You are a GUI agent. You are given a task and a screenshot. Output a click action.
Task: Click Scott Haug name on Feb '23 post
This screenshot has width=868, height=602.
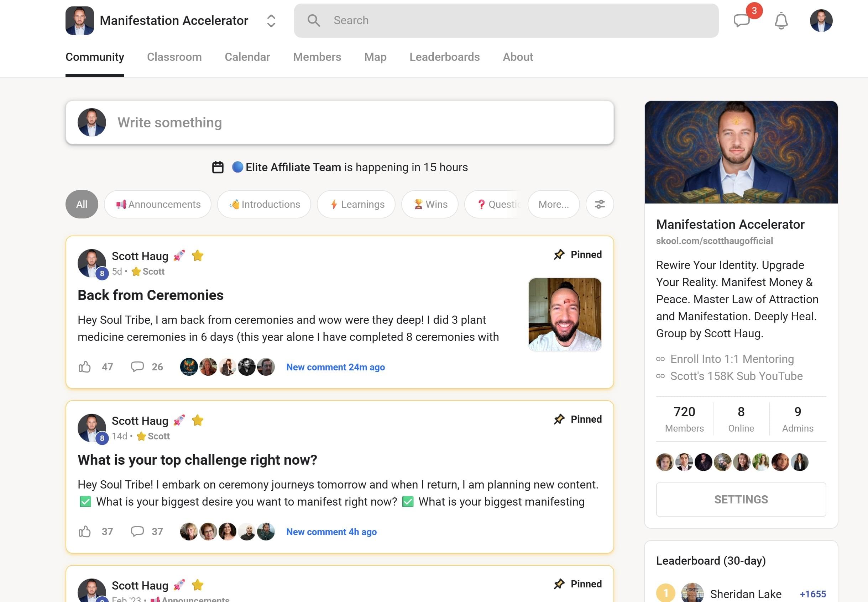(x=140, y=585)
